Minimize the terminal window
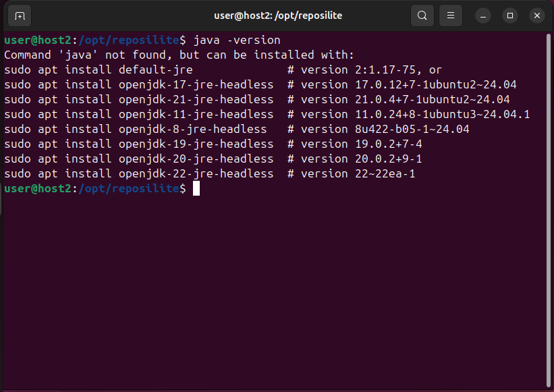 click(x=483, y=16)
